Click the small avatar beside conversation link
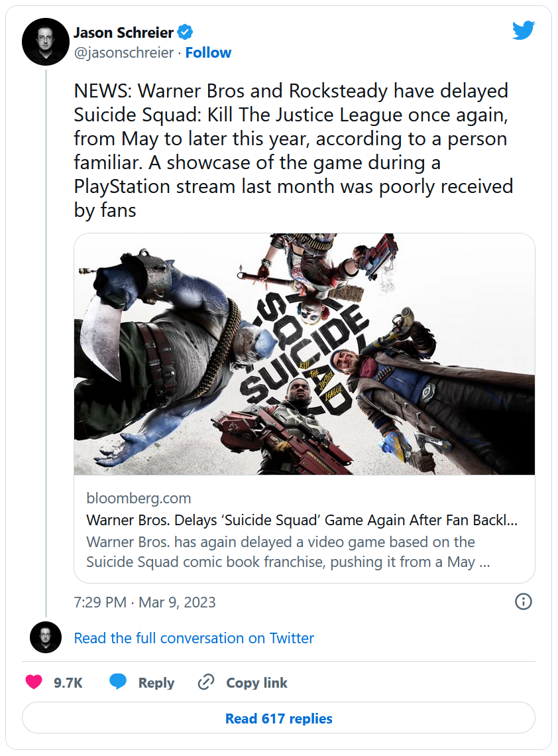The width and height of the screenshot is (558, 756). pyautogui.click(x=46, y=638)
